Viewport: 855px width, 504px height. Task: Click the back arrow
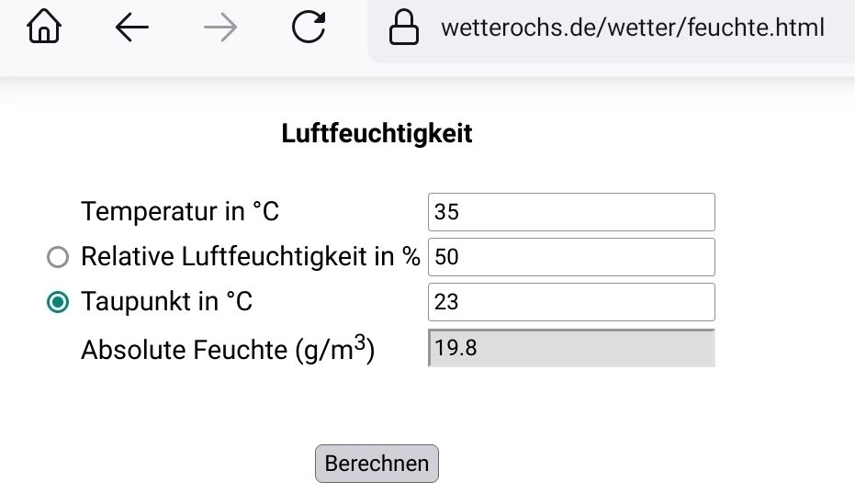coord(132,28)
